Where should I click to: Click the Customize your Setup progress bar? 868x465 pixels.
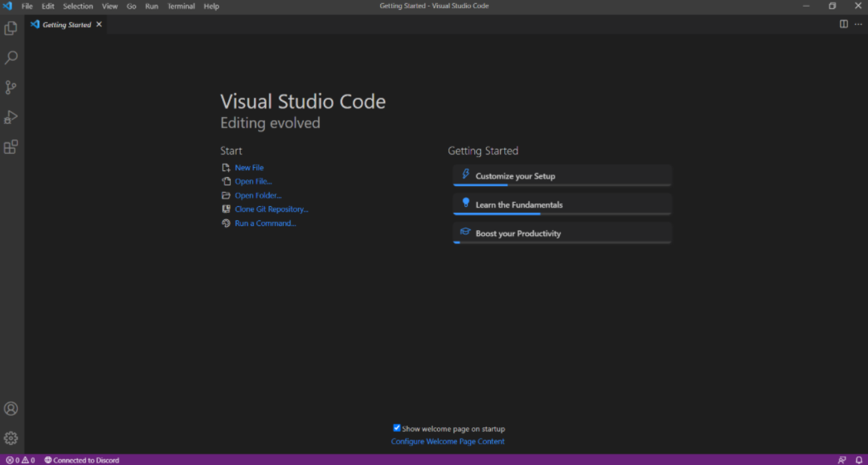(562, 185)
